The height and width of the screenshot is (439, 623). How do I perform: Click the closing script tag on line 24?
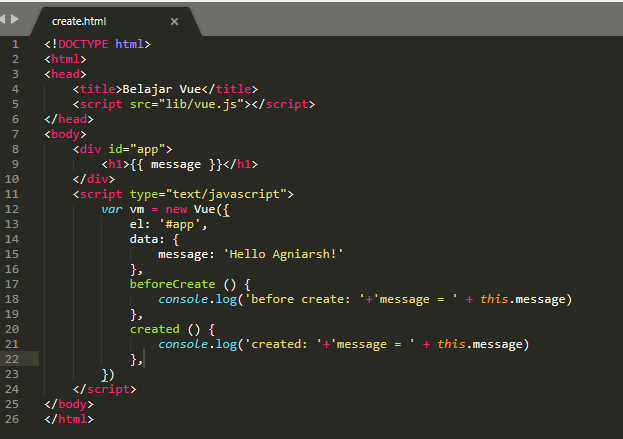coord(104,389)
